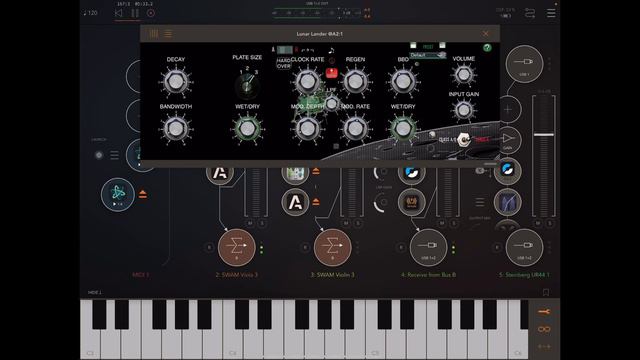Open the Lunar Lander preset list icon

(168, 34)
